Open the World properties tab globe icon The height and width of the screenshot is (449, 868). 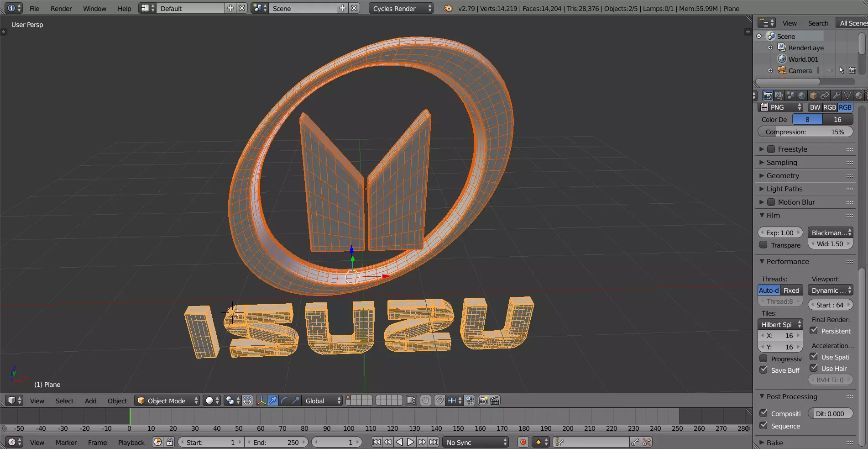pyautogui.click(x=802, y=95)
